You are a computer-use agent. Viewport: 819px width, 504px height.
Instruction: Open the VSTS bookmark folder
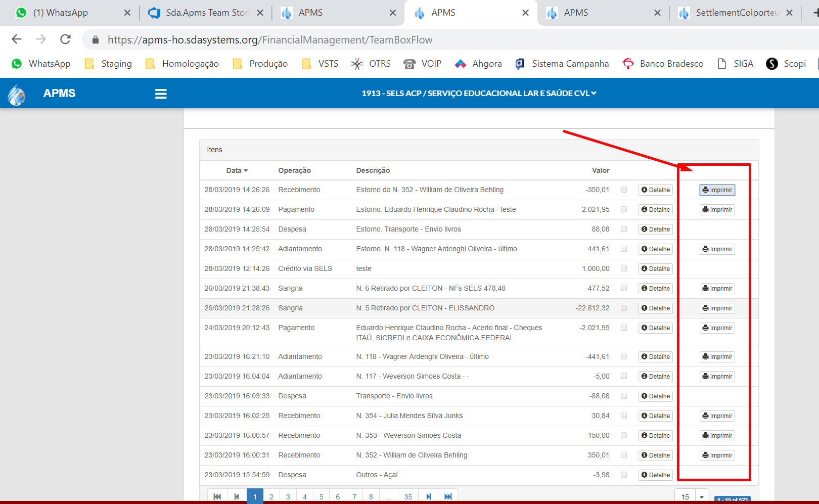pos(320,64)
